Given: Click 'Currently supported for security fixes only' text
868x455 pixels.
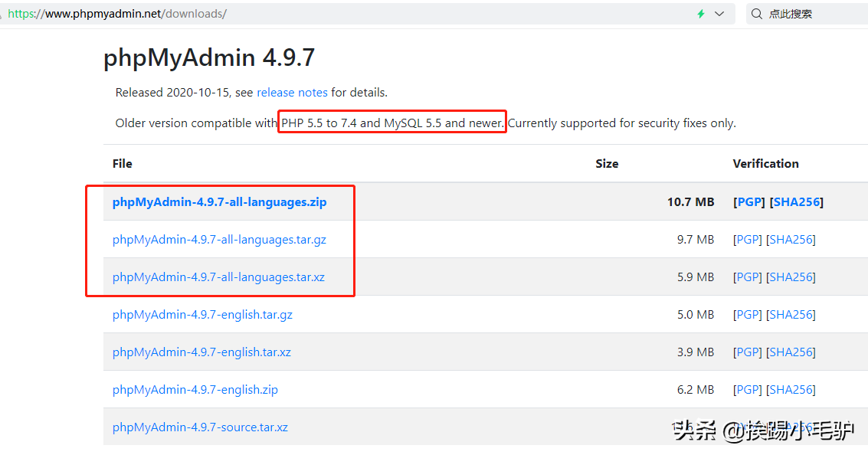Looking at the screenshot, I should coord(621,123).
